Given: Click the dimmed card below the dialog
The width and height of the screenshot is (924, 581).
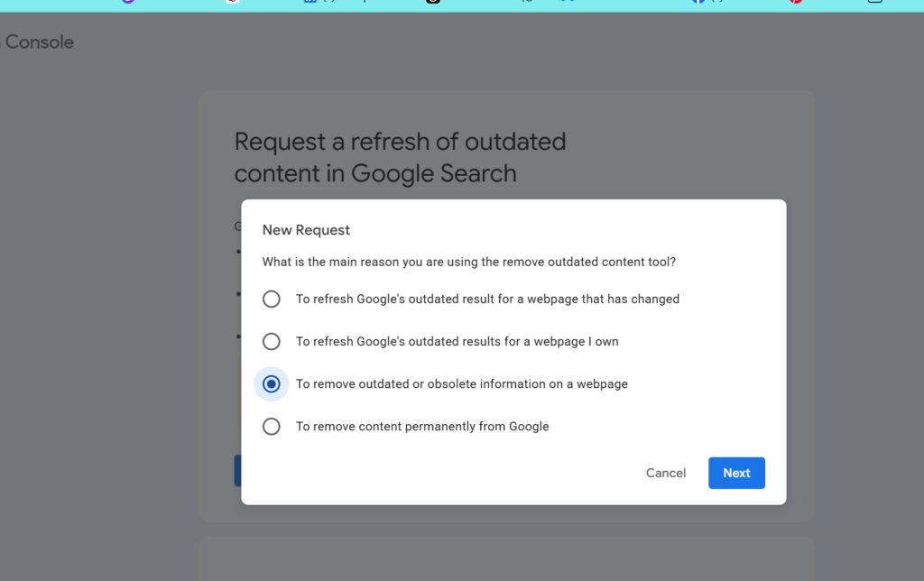Looking at the screenshot, I should [507, 558].
